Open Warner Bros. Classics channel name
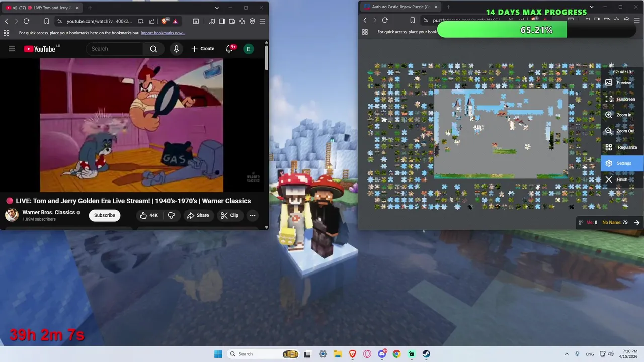 [49, 212]
